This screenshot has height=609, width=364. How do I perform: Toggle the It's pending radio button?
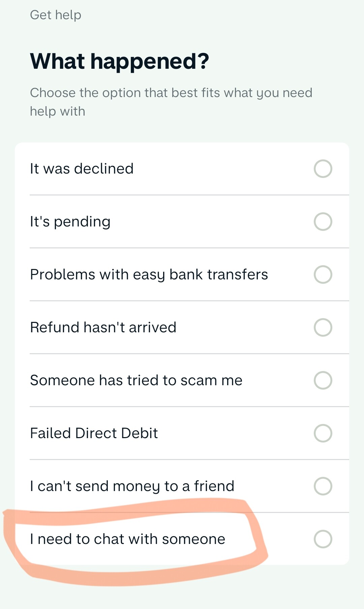[x=323, y=221]
